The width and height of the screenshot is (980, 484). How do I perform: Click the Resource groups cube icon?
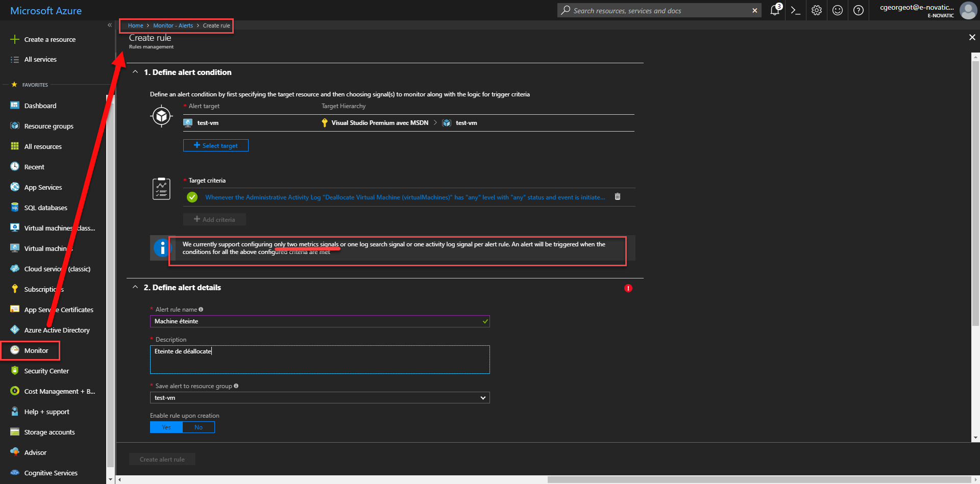(15, 126)
